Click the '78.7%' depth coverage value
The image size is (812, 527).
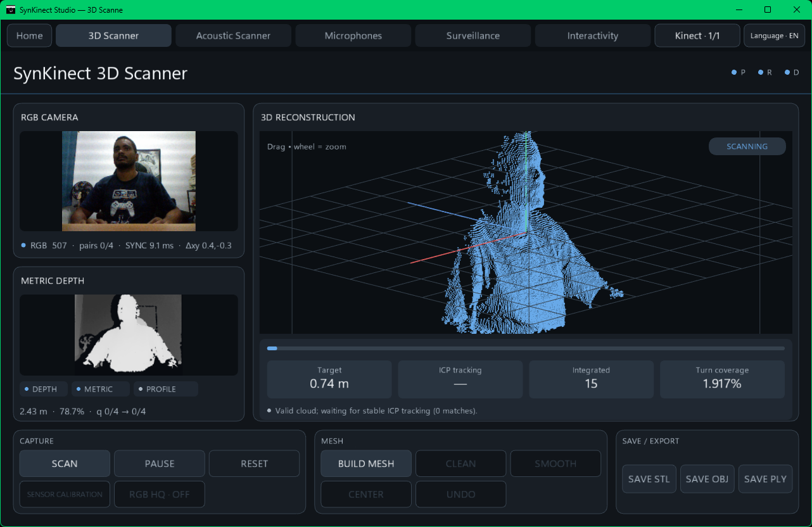tap(72, 411)
